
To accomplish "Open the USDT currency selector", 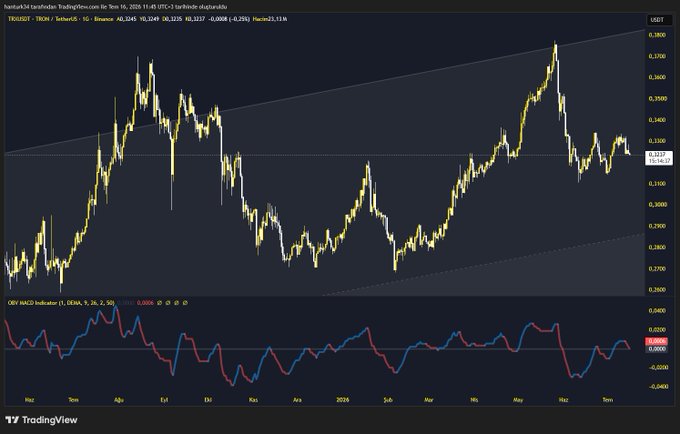I will tap(660, 20).
